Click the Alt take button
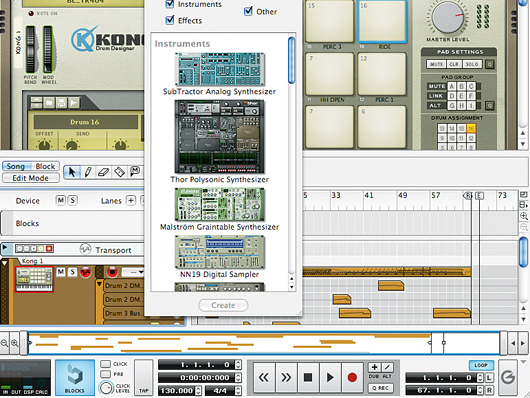Image resolution: width=530 pixels, height=398 pixels. tap(387, 367)
